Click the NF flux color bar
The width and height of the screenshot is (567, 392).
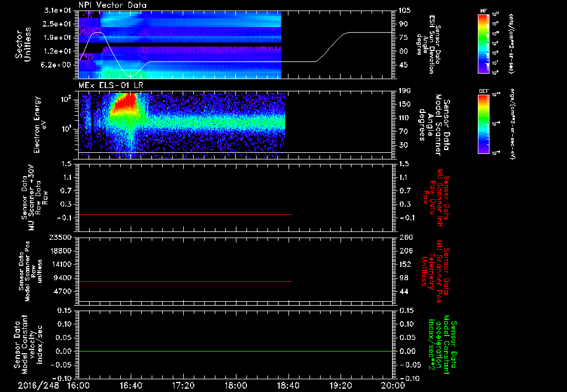tap(484, 44)
